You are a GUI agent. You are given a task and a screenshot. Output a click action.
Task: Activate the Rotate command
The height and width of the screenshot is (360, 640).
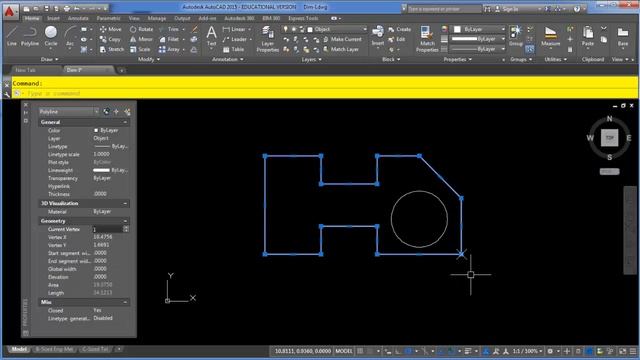point(141,29)
